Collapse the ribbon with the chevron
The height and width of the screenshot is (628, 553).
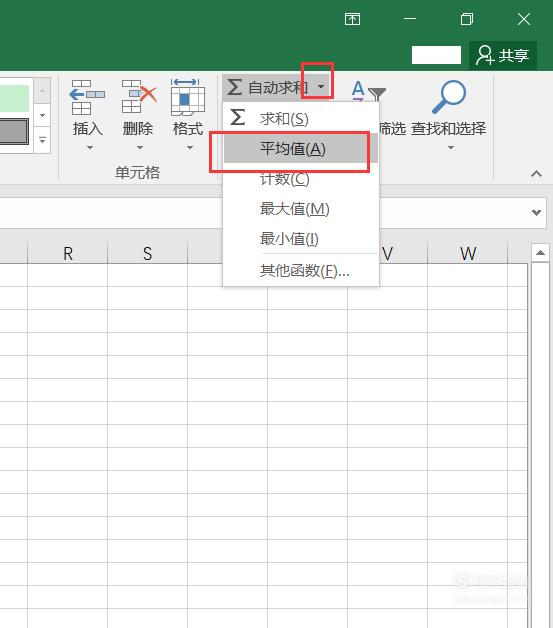tap(537, 174)
